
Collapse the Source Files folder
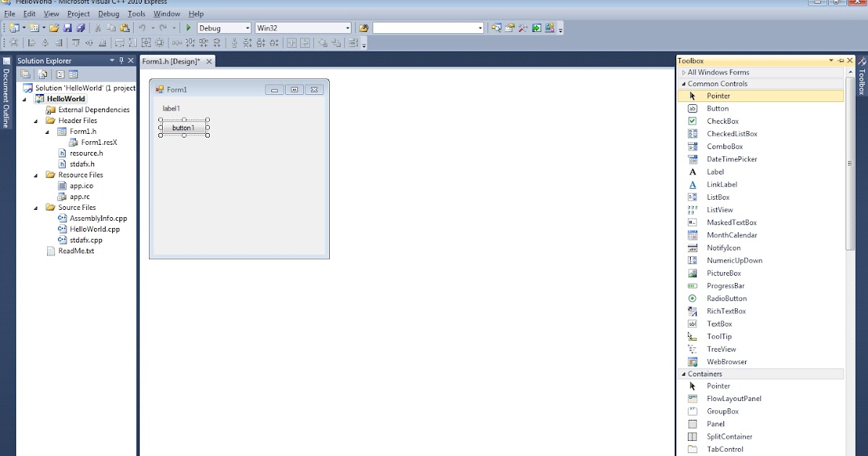[x=37, y=208]
